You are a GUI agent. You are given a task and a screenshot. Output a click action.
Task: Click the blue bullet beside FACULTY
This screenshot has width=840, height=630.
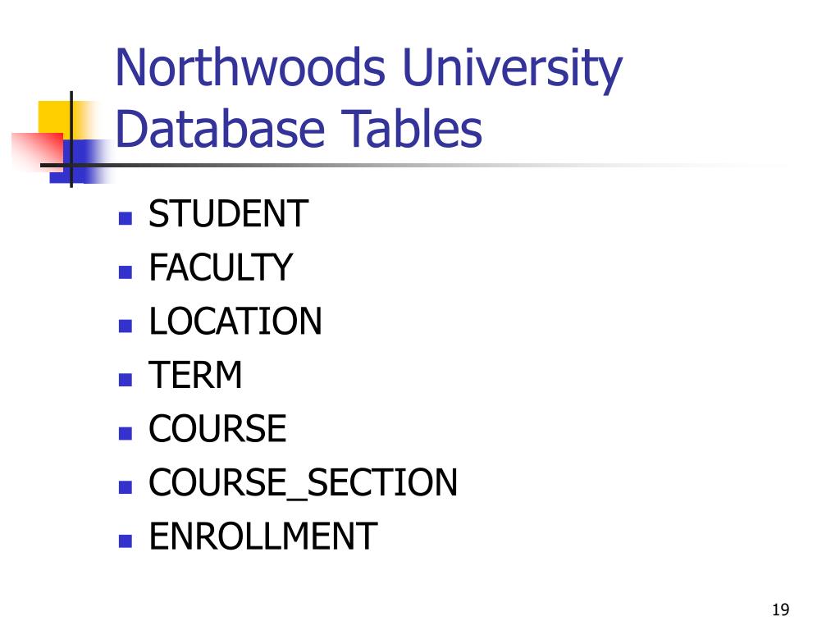pos(126,272)
